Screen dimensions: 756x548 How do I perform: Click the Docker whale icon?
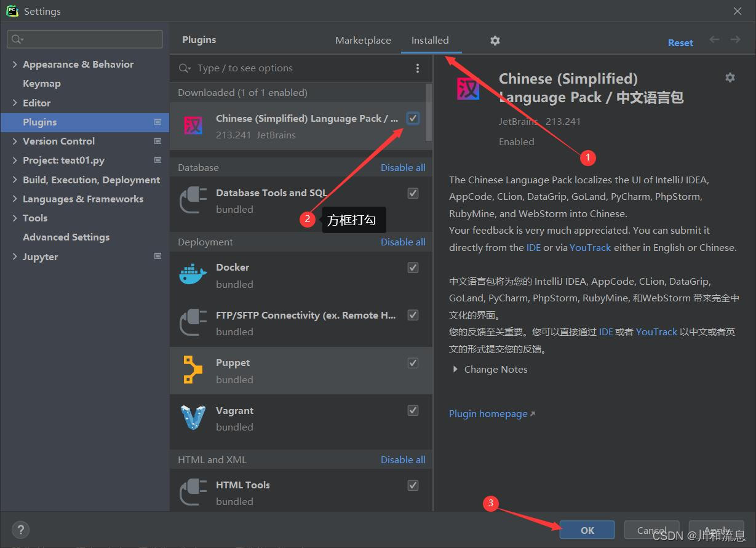(x=193, y=275)
